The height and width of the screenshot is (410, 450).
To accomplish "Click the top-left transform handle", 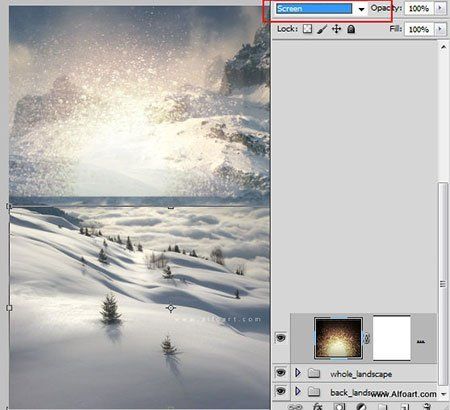I will pyautogui.click(x=9, y=206).
